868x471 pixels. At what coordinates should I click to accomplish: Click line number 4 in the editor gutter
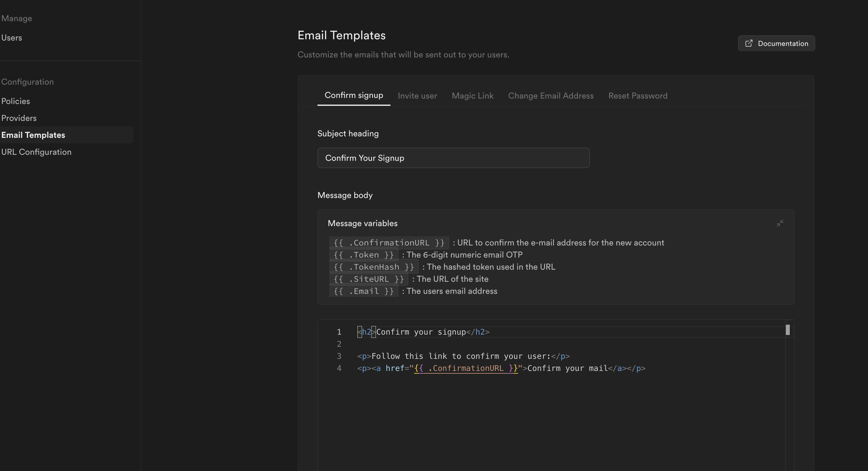[339, 369]
